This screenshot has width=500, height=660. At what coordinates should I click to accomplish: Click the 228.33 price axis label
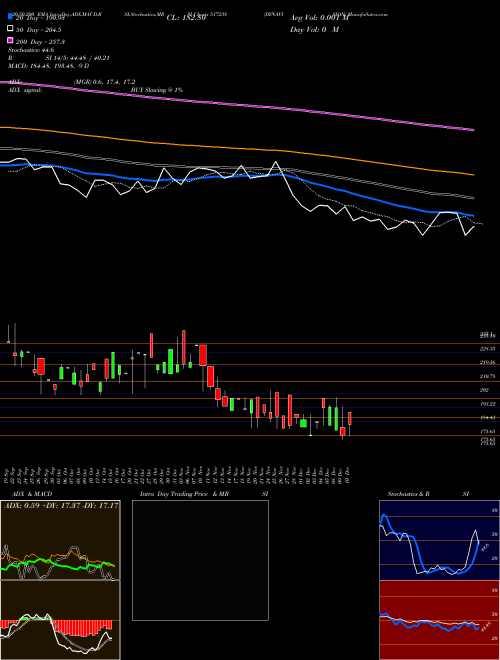pyautogui.click(x=487, y=349)
